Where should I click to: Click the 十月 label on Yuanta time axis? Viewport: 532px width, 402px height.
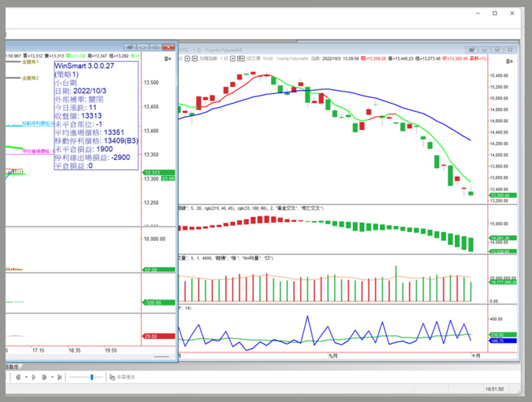click(x=476, y=356)
